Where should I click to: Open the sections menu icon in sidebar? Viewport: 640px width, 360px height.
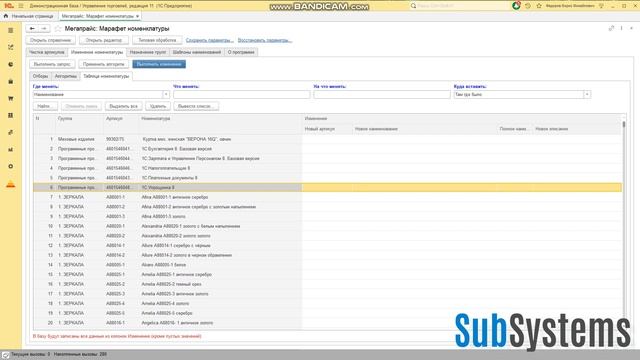[x=11, y=31]
